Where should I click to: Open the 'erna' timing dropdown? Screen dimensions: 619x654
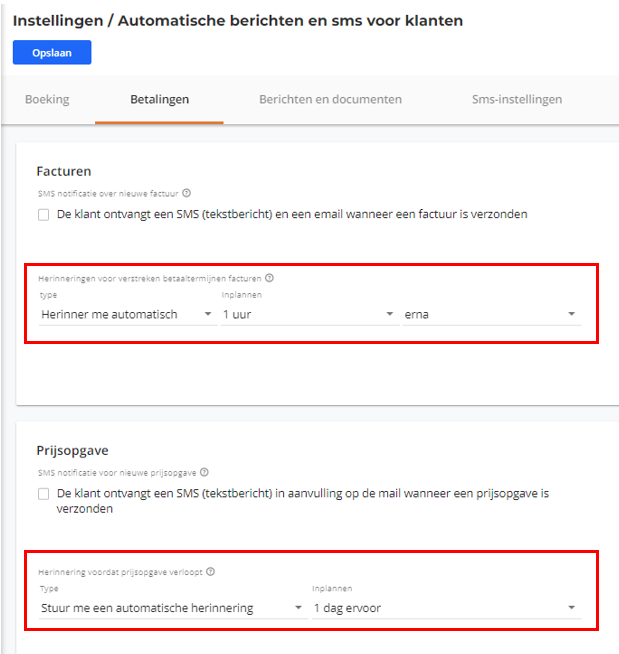click(x=492, y=314)
